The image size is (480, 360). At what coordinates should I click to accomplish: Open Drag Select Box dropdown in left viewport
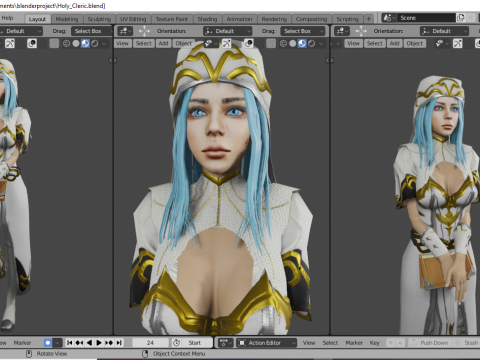[93, 31]
